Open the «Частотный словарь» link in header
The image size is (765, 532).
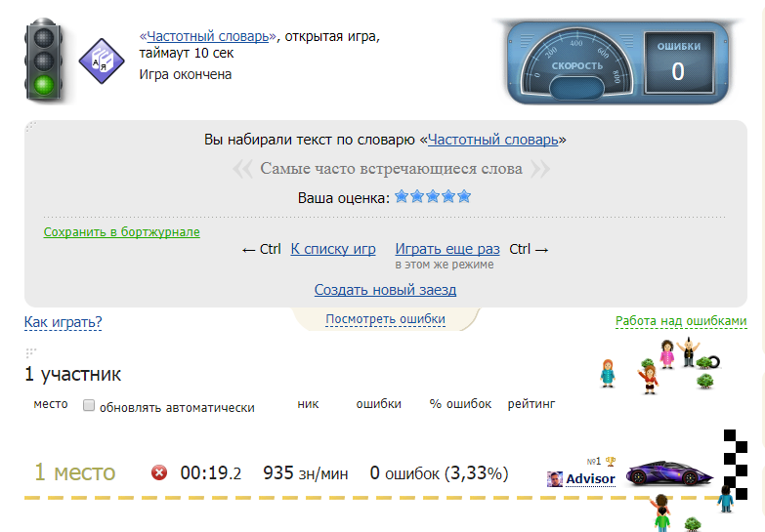(x=207, y=36)
